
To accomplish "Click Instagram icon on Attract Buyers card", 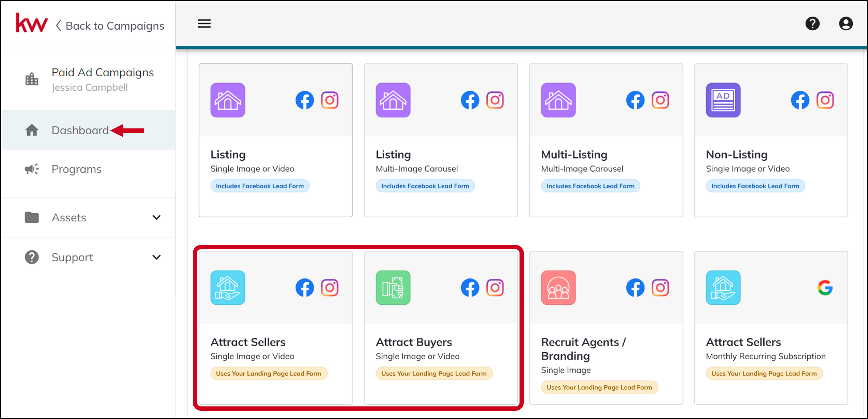I will (x=495, y=288).
